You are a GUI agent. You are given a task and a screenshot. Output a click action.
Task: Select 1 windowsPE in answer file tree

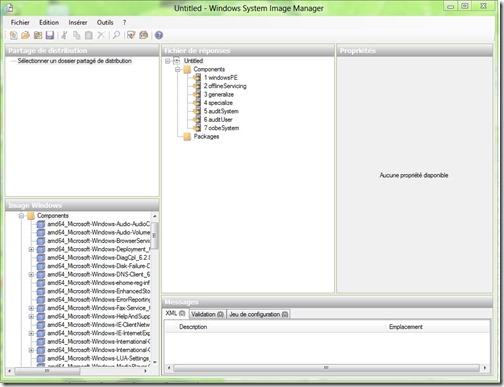(x=221, y=77)
